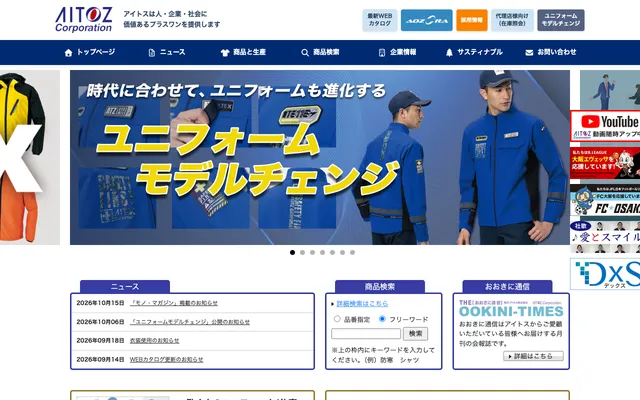
Task: Open the 代理店様向け(在庫照会) button
Action: pyautogui.click(x=512, y=20)
